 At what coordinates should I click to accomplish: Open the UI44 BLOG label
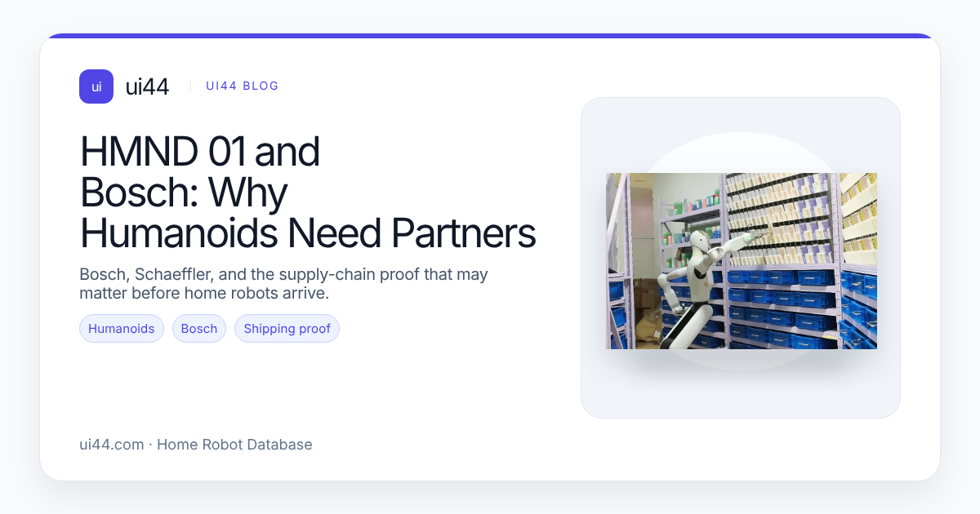click(243, 86)
